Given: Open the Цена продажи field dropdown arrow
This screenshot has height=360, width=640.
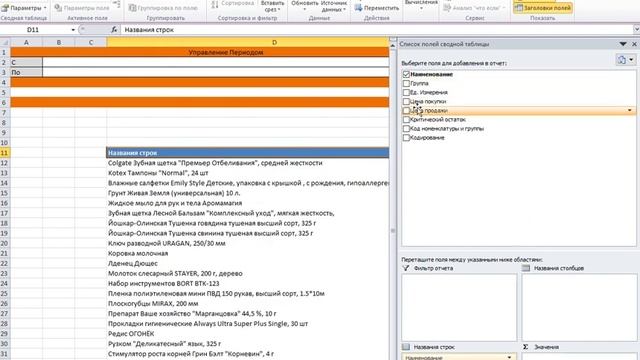Looking at the screenshot, I should coord(630,110).
